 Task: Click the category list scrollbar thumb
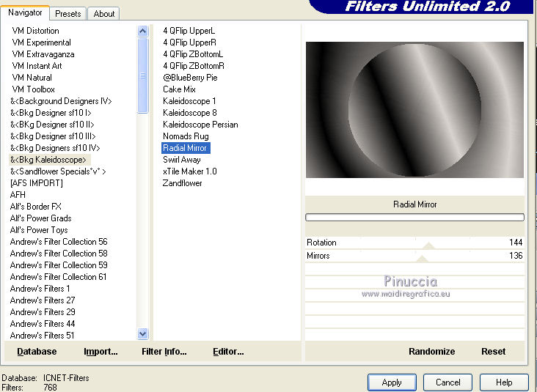point(143,75)
